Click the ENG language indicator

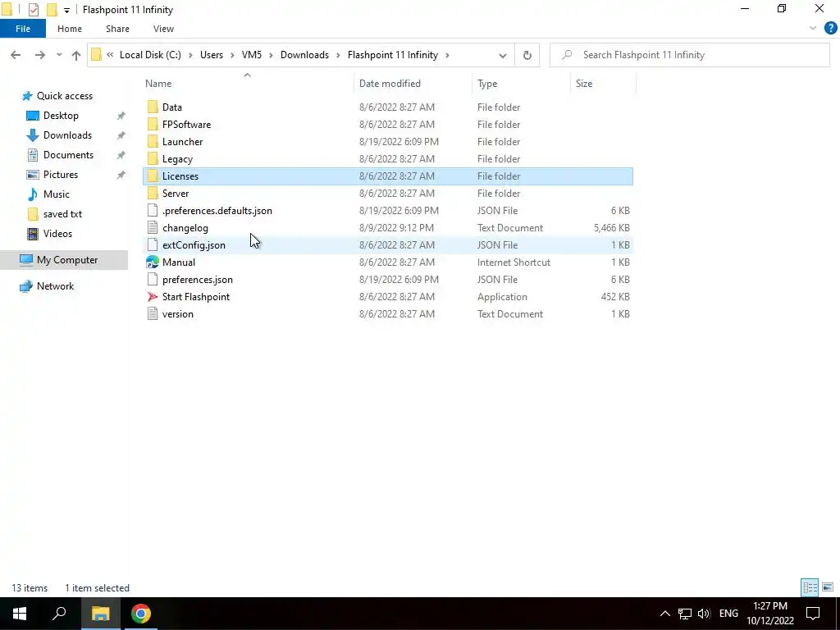(728, 614)
